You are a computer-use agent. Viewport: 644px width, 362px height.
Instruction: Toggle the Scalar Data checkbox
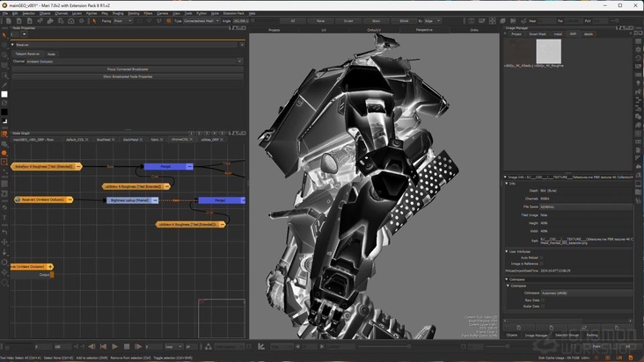(542, 306)
